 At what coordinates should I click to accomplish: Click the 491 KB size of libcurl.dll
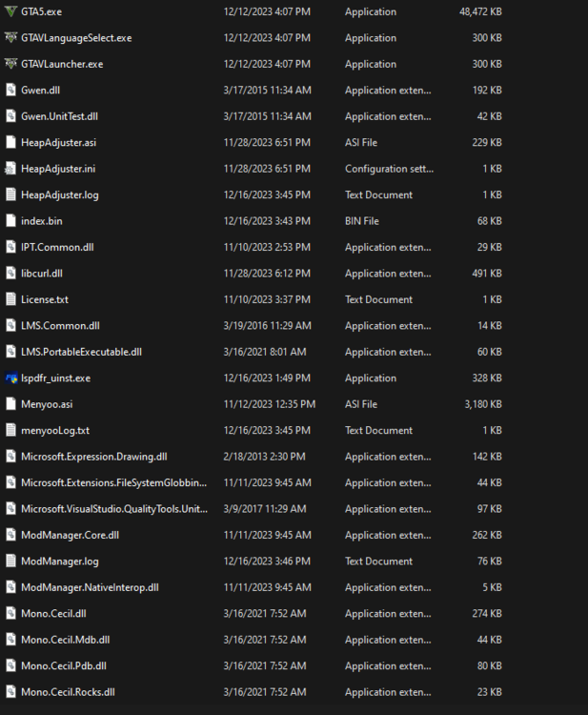[x=487, y=274]
